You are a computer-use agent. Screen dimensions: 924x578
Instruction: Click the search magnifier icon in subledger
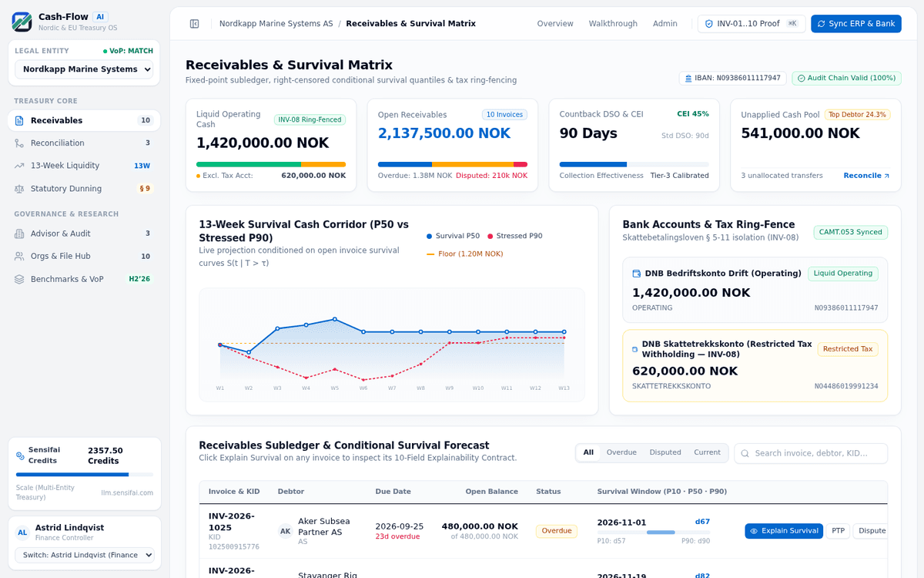[x=745, y=453]
